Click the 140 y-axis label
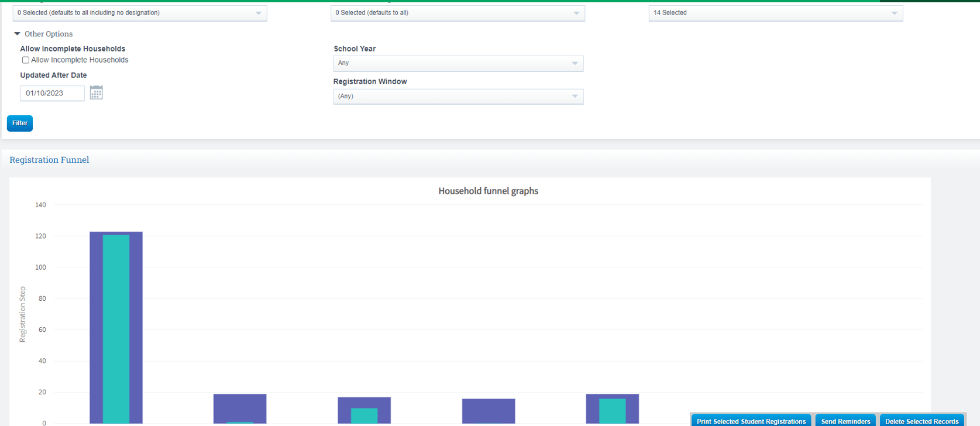This screenshot has height=426, width=980. [x=40, y=205]
